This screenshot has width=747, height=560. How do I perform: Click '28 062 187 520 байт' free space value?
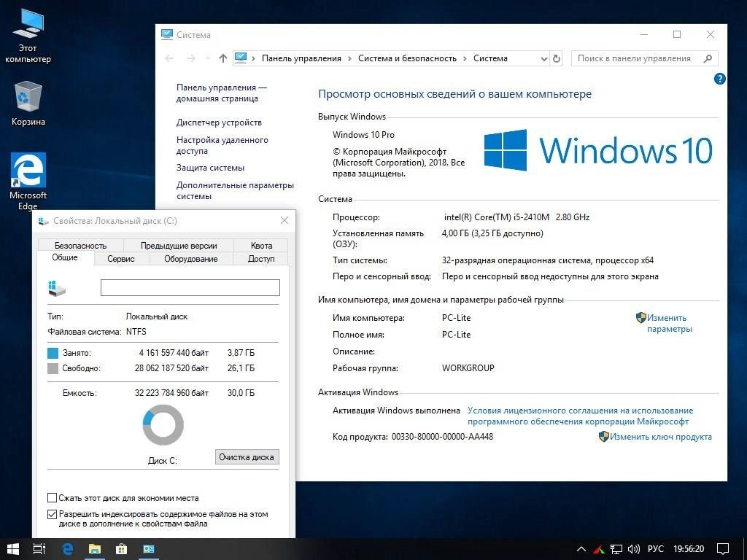click(x=171, y=368)
